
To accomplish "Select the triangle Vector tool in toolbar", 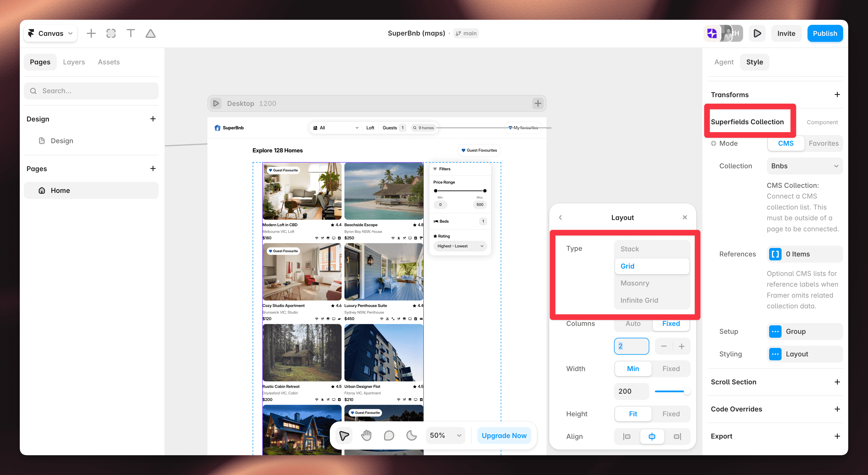I will pyautogui.click(x=151, y=33).
